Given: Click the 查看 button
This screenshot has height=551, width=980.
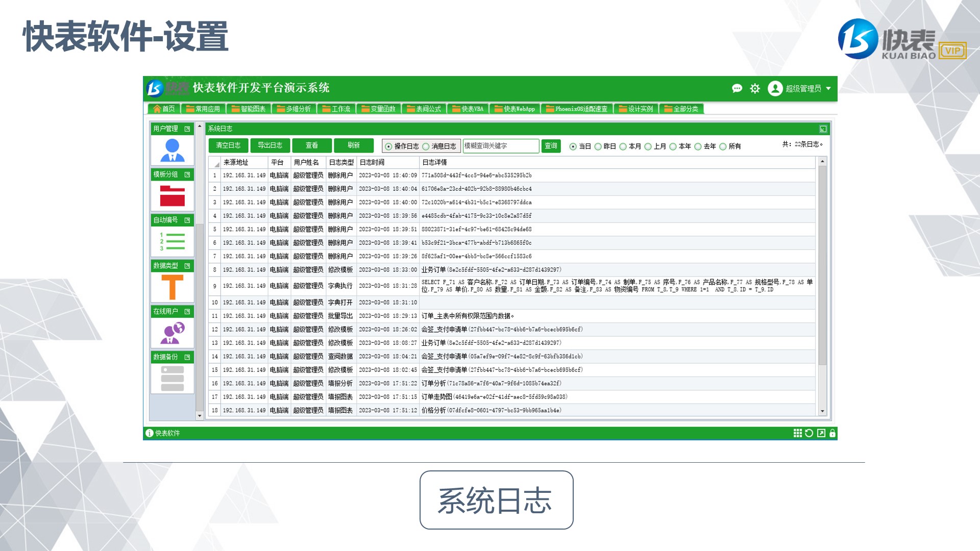Looking at the screenshot, I should [312, 145].
